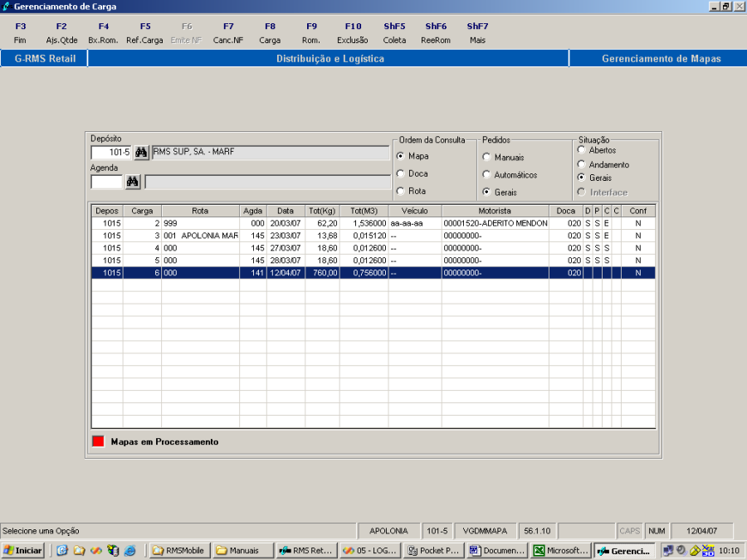
Task: Open RMSMobile folder in taskbar
Action: click(x=179, y=551)
